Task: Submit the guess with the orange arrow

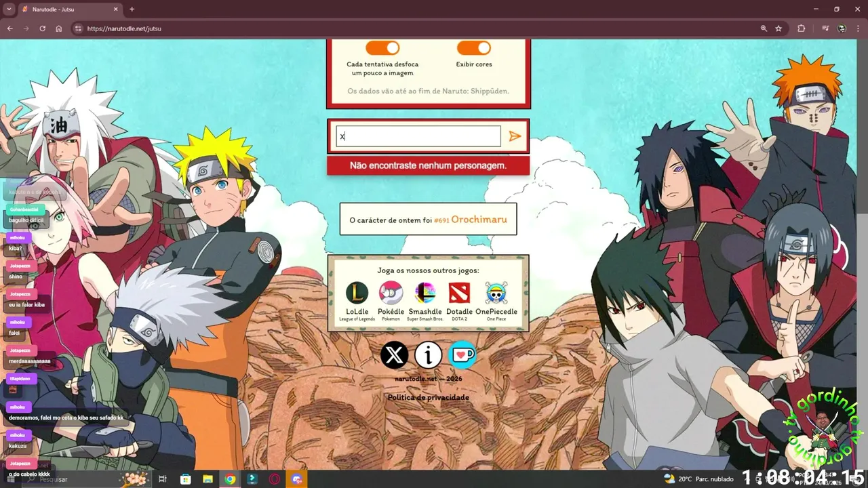Action: 515,136
